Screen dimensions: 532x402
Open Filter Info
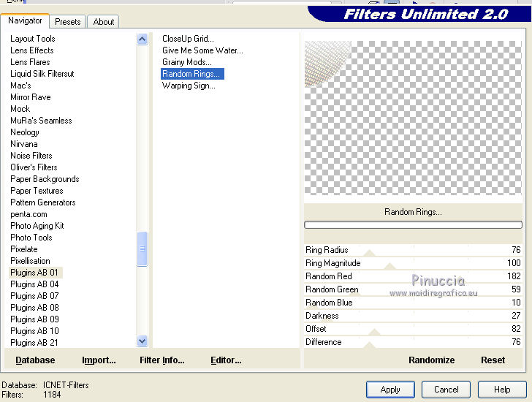[x=162, y=360]
